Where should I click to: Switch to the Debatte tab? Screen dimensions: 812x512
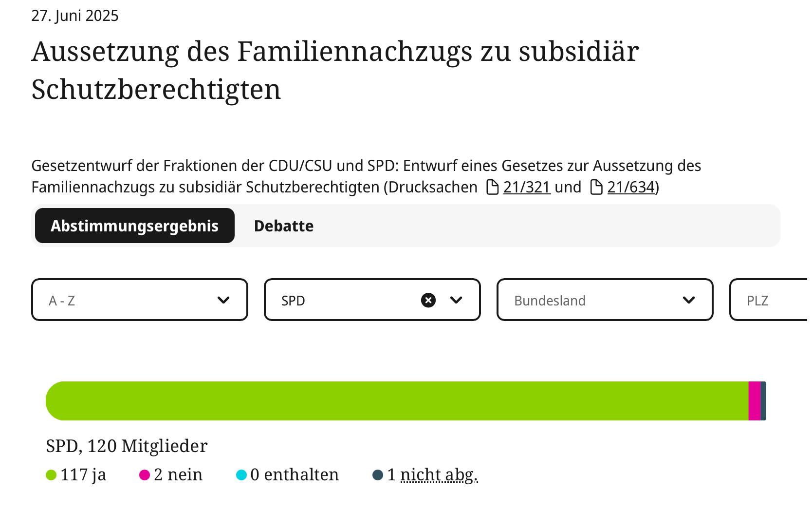tap(284, 226)
